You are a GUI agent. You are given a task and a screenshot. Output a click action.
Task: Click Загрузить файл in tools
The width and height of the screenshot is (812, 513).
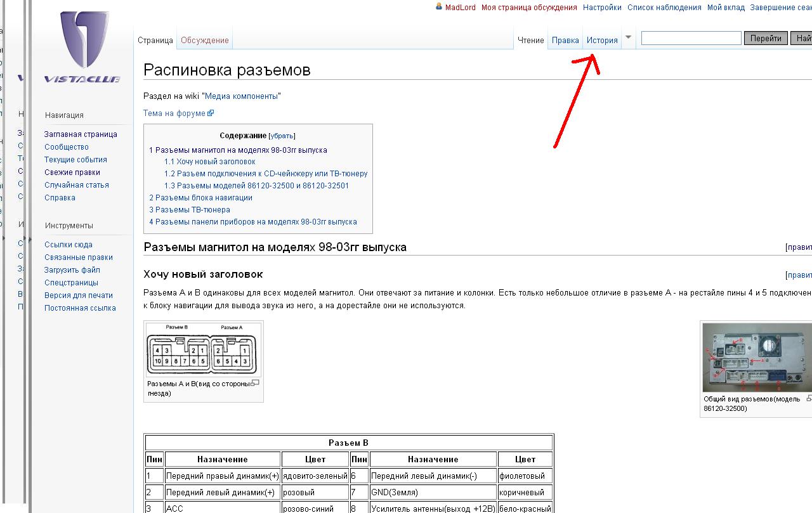72,270
